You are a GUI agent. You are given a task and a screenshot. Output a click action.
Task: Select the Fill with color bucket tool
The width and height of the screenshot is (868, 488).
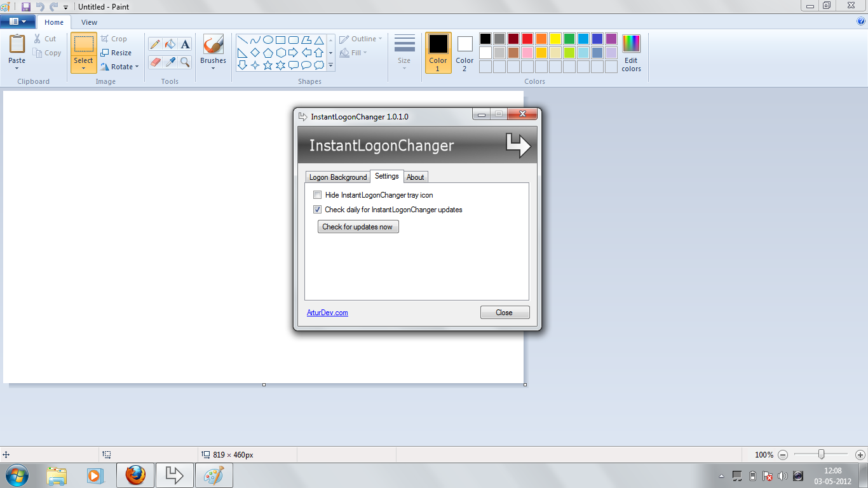(x=170, y=44)
